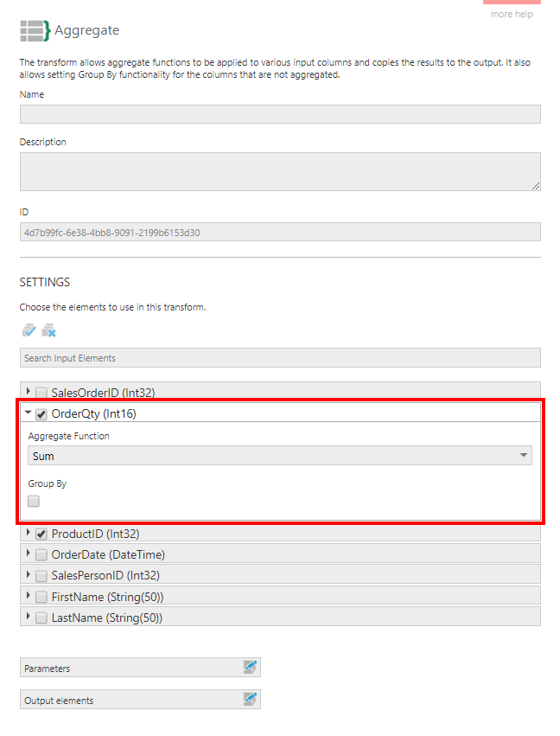Tick the OrderDate checkbox

click(41, 554)
